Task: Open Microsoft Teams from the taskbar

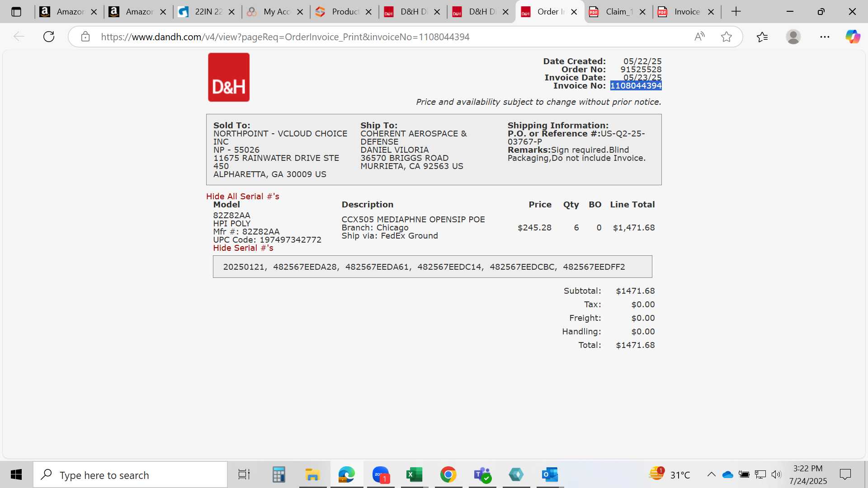Action: [x=482, y=474]
